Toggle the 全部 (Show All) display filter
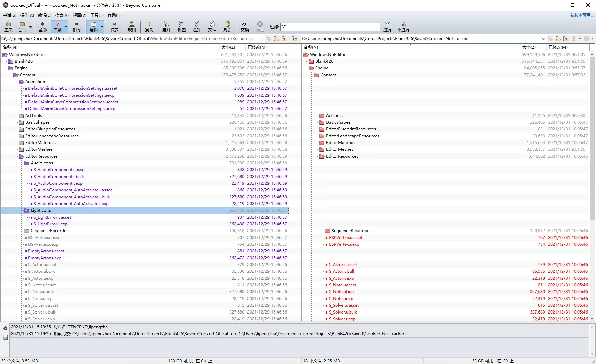This screenshot has height=364, width=596. point(43,26)
